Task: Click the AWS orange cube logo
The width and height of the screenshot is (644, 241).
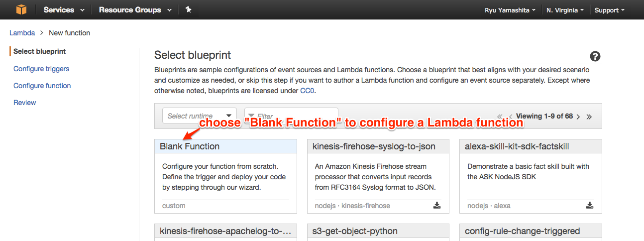Action: (x=21, y=9)
